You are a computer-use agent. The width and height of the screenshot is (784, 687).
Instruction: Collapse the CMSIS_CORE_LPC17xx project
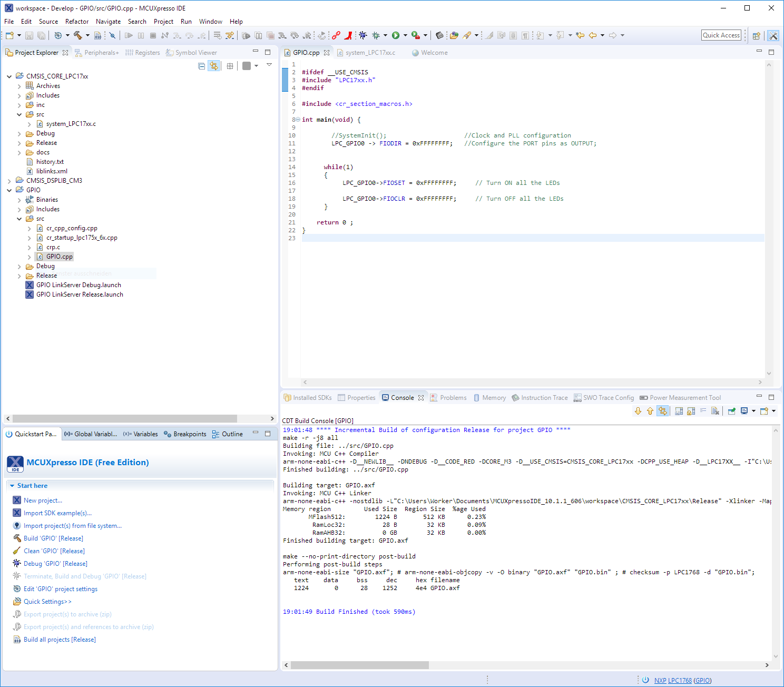9,76
